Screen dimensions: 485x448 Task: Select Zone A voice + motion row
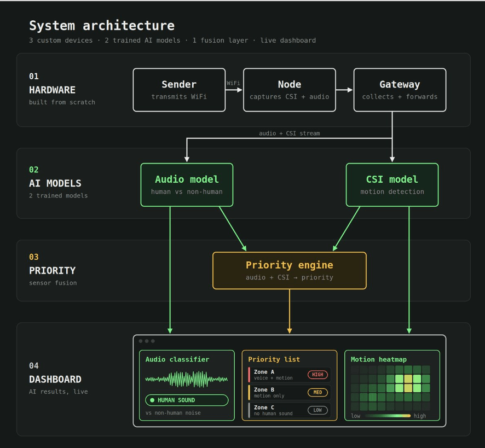(x=290, y=375)
